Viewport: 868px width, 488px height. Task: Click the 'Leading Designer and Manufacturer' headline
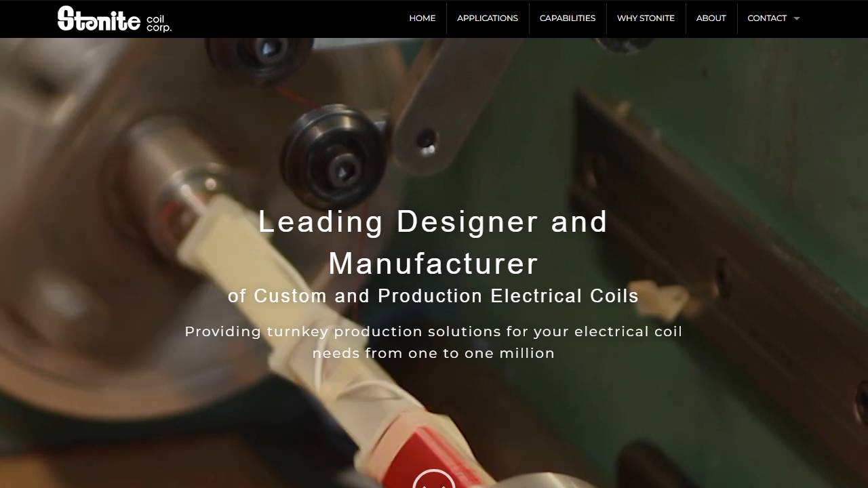[433, 243]
